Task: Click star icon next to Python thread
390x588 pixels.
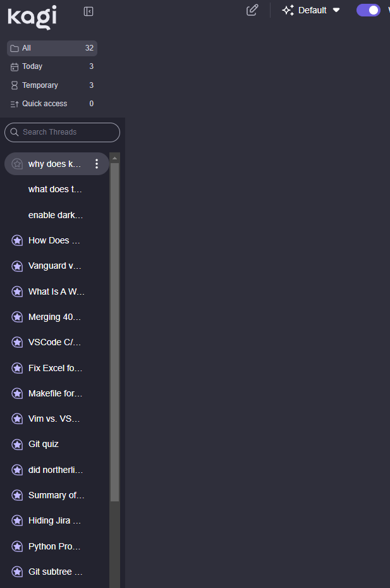Action: (18, 546)
